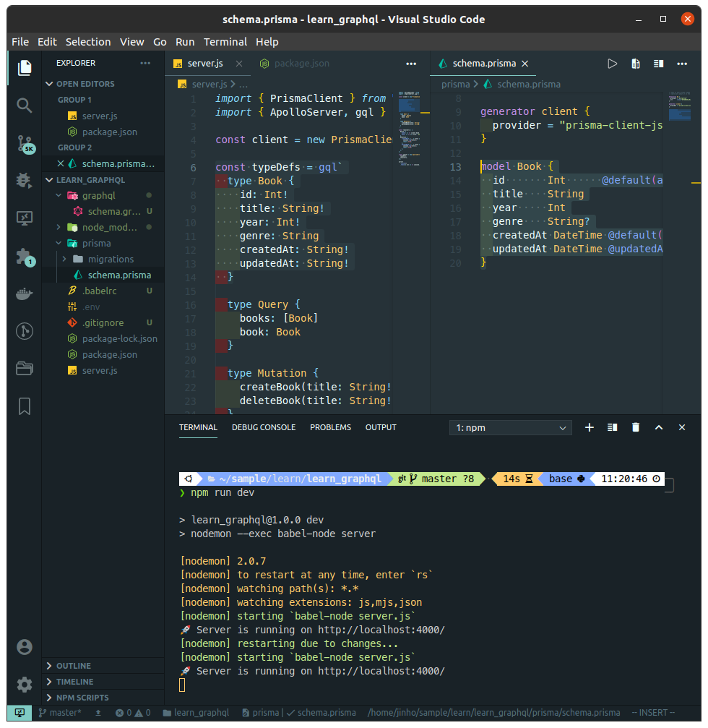Split the schema.prisma editor right
Viewport: 708px width, 728px height.
pyautogui.click(x=658, y=64)
